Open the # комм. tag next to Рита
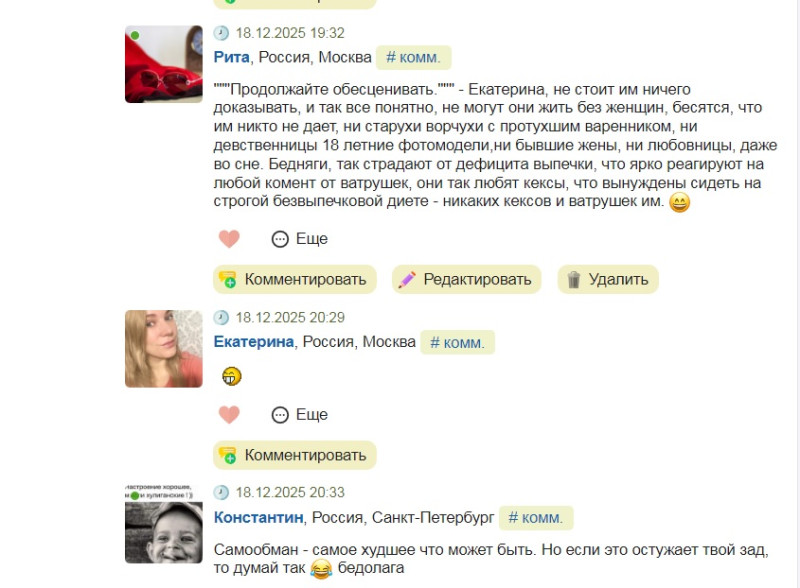 coord(413,58)
